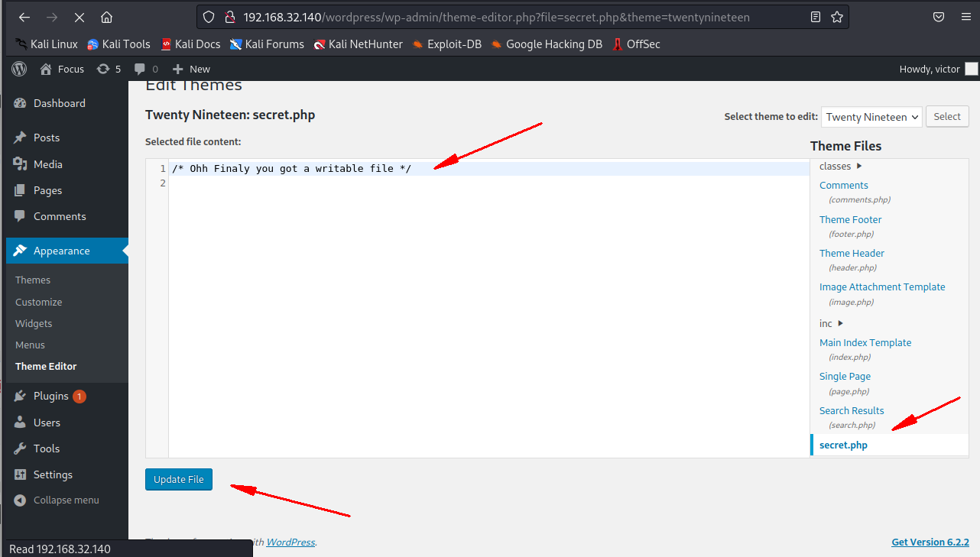The width and height of the screenshot is (980, 557).
Task: Click the insecure connection padlock icon
Action: point(229,17)
